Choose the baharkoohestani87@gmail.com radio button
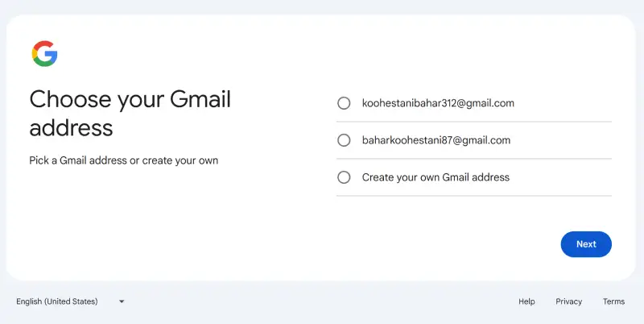The width and height of the screenshot is (644, 324). (x=344, y=140)
